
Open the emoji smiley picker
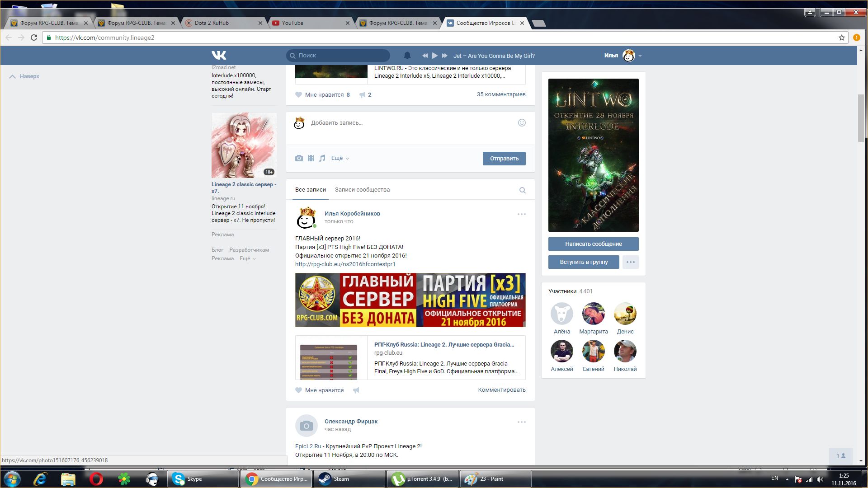pos(522,123)
